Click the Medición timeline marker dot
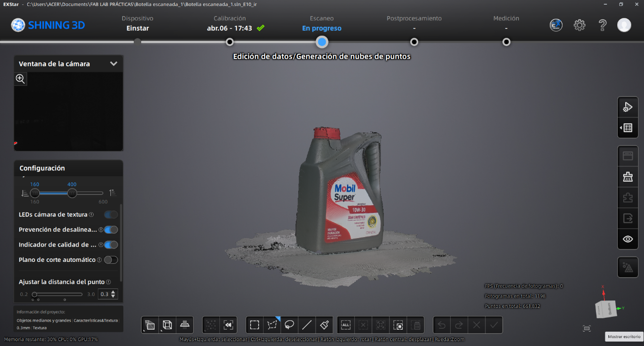The image size is (644, 346). pyautogui.click(x=506, y=42)
